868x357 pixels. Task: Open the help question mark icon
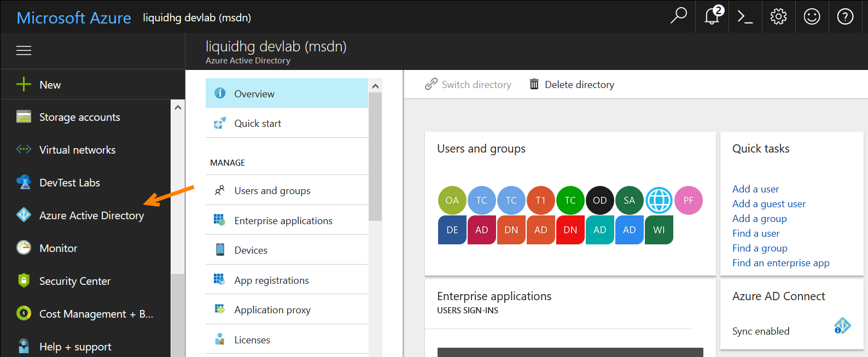tap(845, 16)
